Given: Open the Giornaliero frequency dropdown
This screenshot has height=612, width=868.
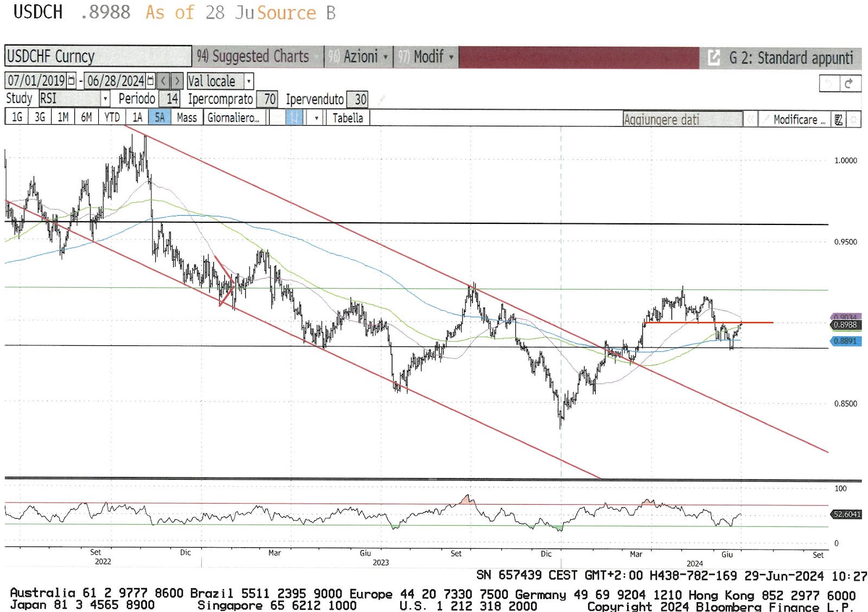Looking at the screenshot, I should click(x=235, y=118).
